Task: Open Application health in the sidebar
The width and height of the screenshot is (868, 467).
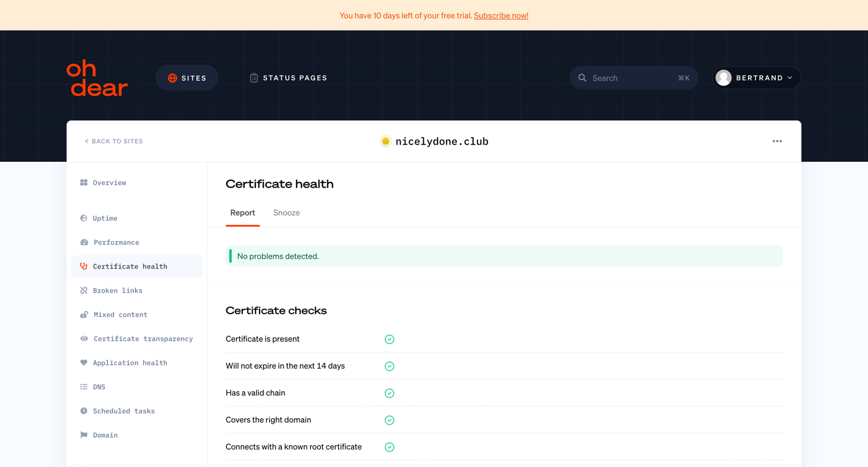Action: 137,363
